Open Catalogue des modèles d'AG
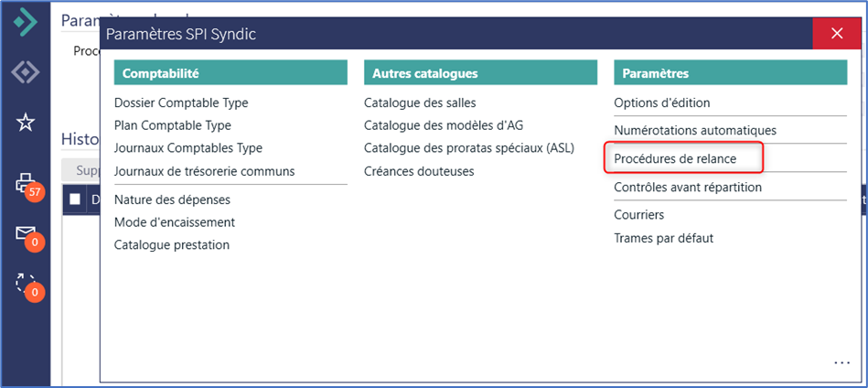 point(444,125)
